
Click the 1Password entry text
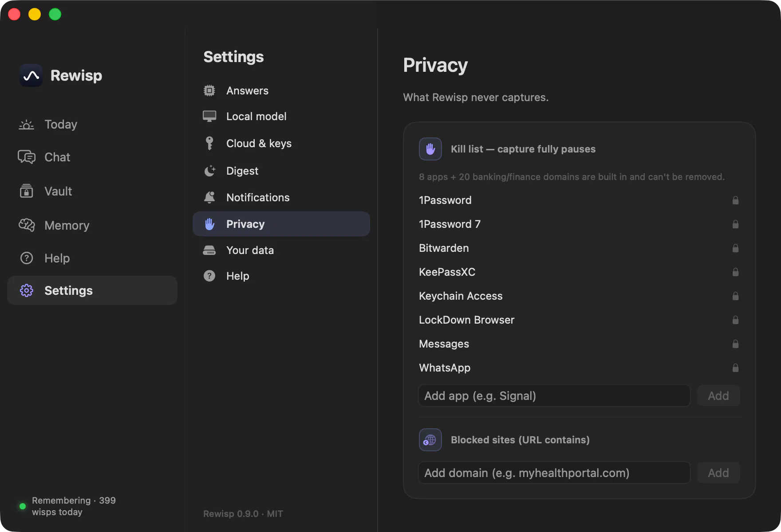point(445,200)
